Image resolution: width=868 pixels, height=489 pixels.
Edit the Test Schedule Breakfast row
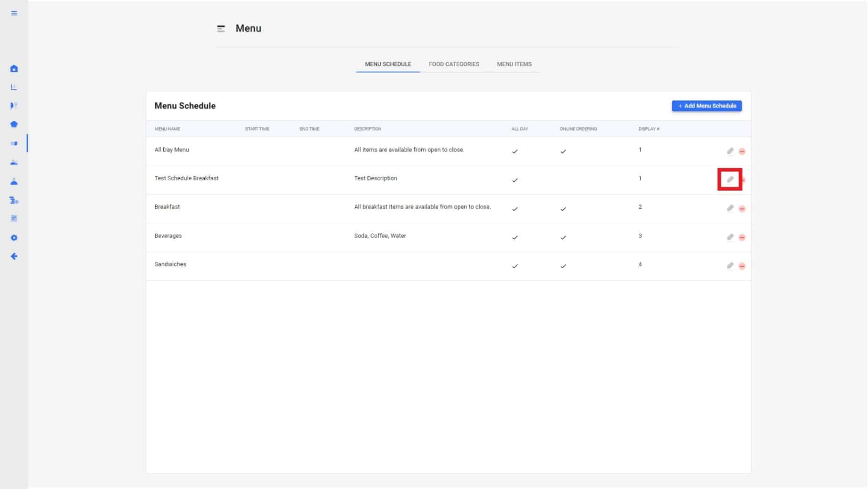(730, 179)
